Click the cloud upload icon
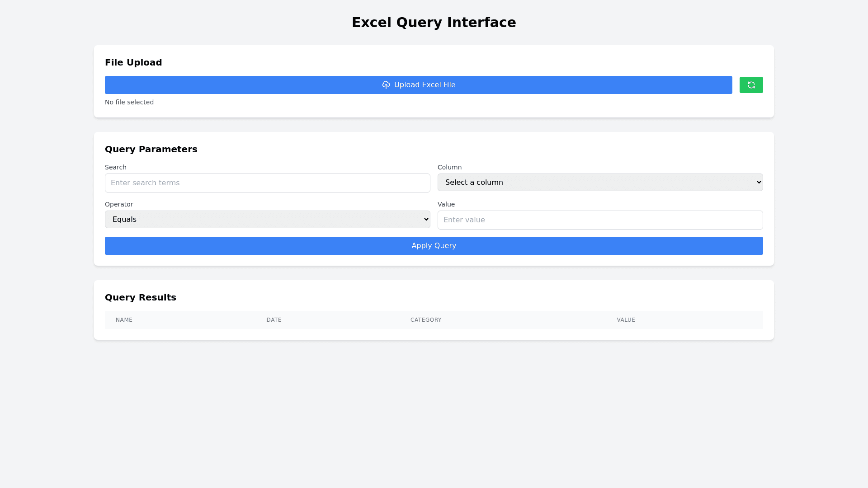Viewport: 868px width, 488px height. pyautogui.click(x=386, y=85)
